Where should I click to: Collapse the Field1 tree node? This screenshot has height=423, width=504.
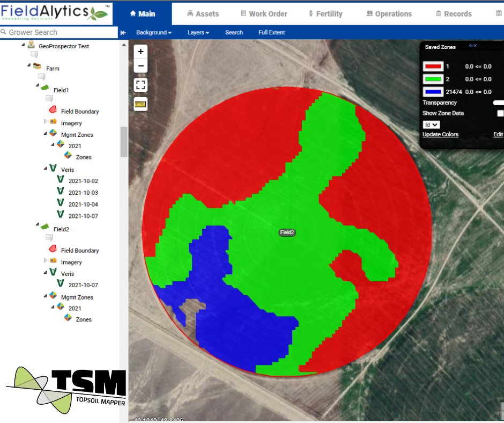point(38,85)
